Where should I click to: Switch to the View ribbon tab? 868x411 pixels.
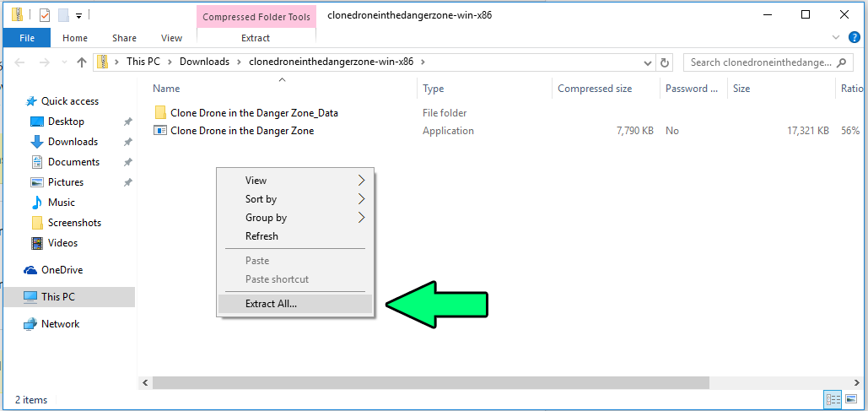[x=171, y=38]
